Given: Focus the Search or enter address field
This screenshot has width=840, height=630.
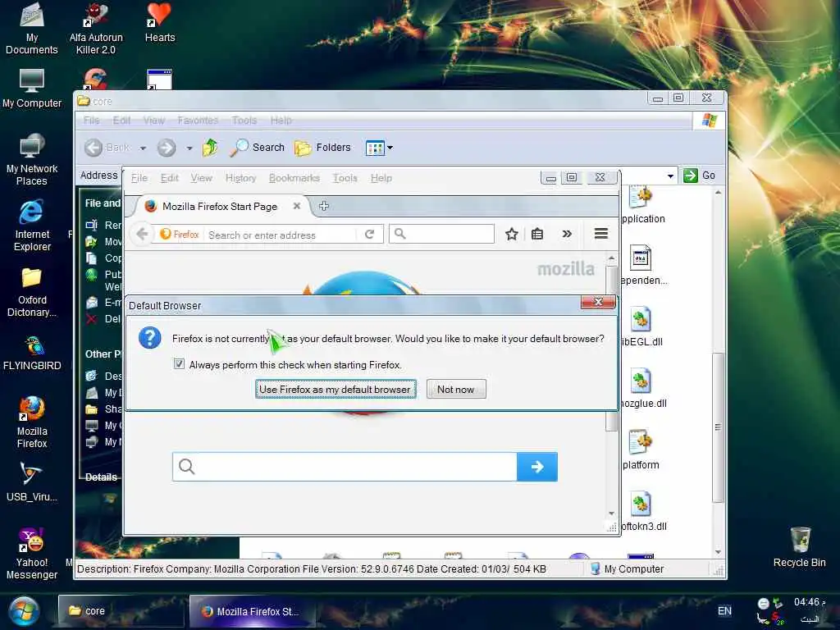Looking at the screenshot, I should click(x=281, y=235).
